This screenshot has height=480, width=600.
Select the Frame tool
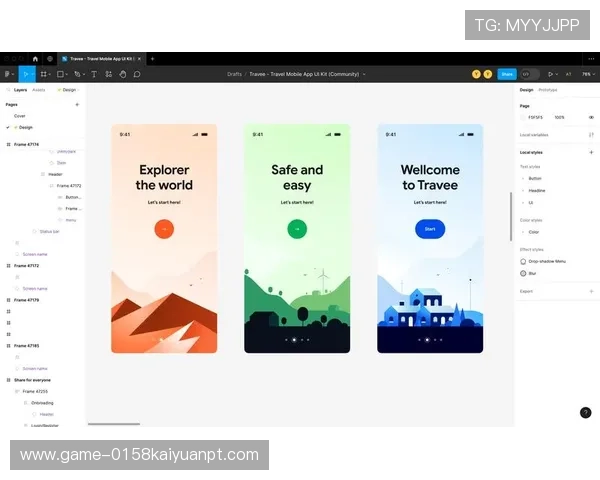coord(44,74)
